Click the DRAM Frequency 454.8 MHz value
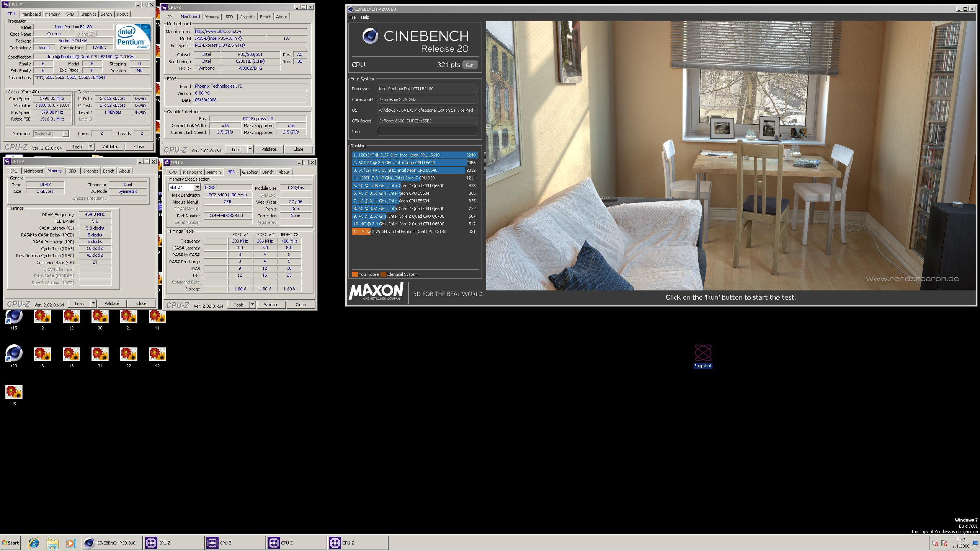This screenshot has width=980, height=551. point(95,215)
